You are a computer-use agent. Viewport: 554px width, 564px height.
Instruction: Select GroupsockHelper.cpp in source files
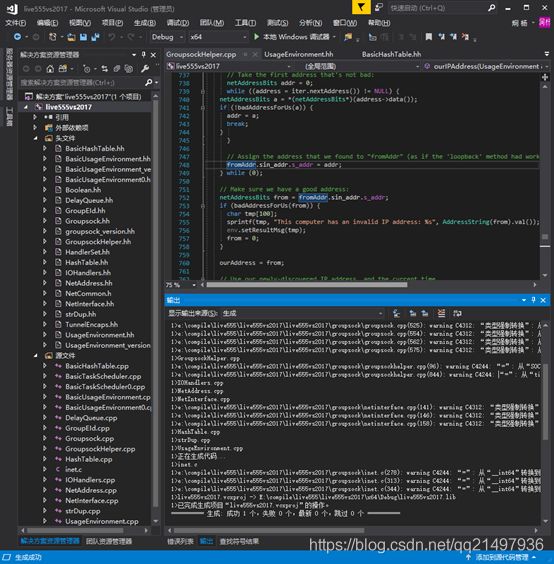coord(100,449)
